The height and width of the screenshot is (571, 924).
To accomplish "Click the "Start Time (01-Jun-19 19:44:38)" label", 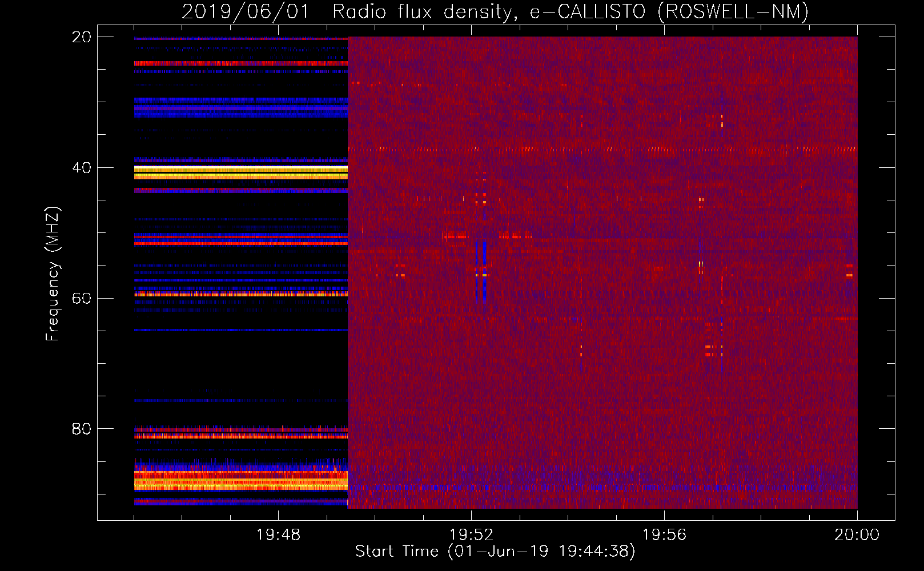I will pyautogui.click(x=495, y=552).
